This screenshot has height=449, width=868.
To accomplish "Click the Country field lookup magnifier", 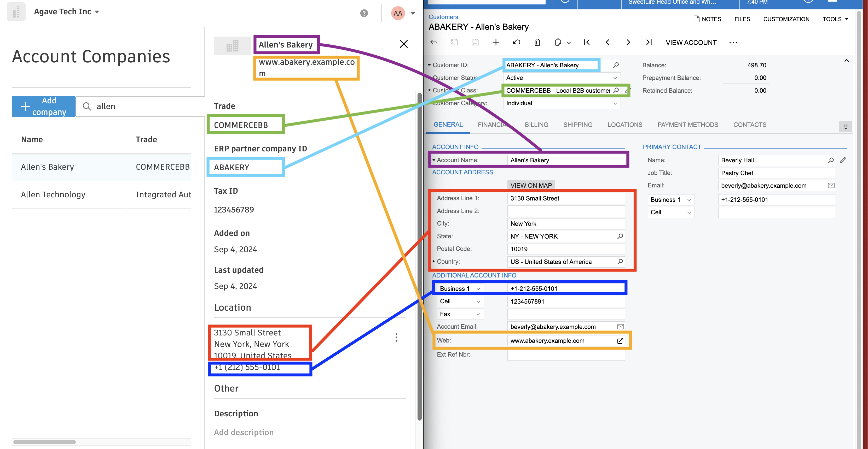I will pos(620,262).
